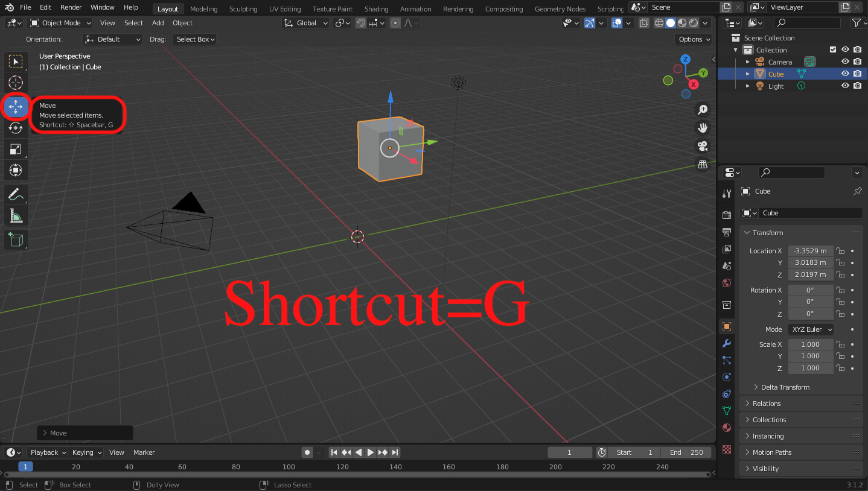Open the Render menu
Screen dimensions: 868x491
(x=71, y=7)
